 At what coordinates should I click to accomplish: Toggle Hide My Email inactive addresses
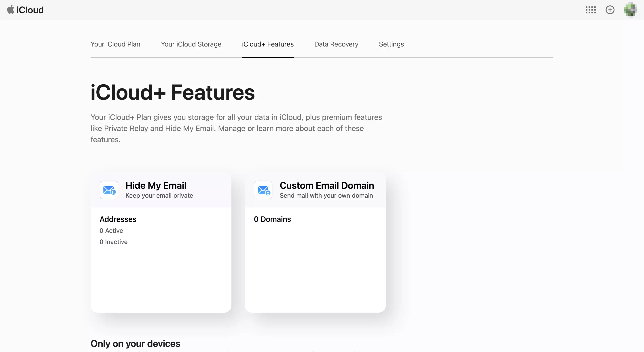click(x=114, y=242)
